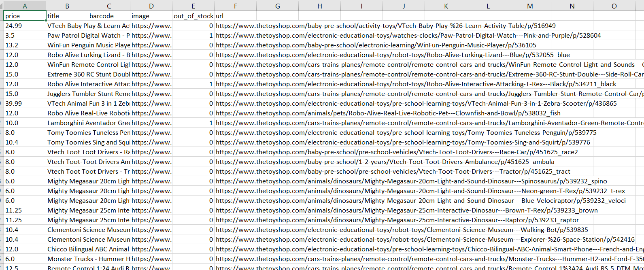Select Chicco Bilingual ABC Animal title cell
The height and width of the screenshot is (270, 644).
point(88,249)
